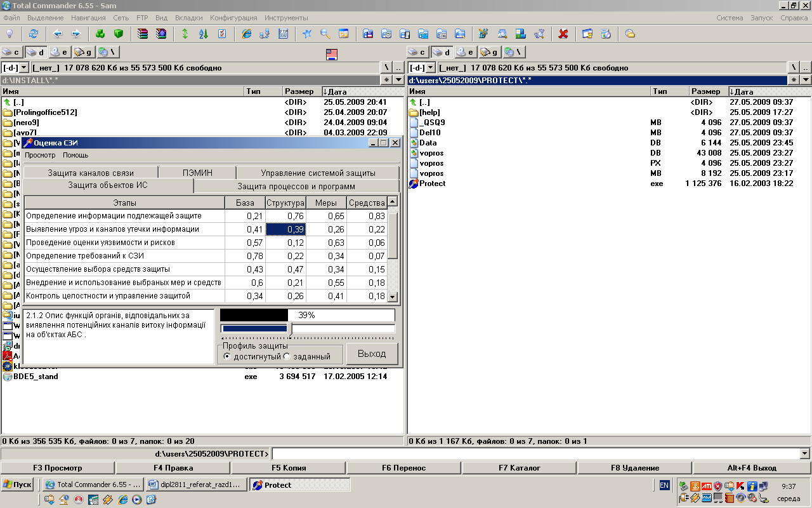Image resolution: width=812 pixels, height=508 pixels.
Task: Click the blue back arrow icon
Action: [58, 34]
